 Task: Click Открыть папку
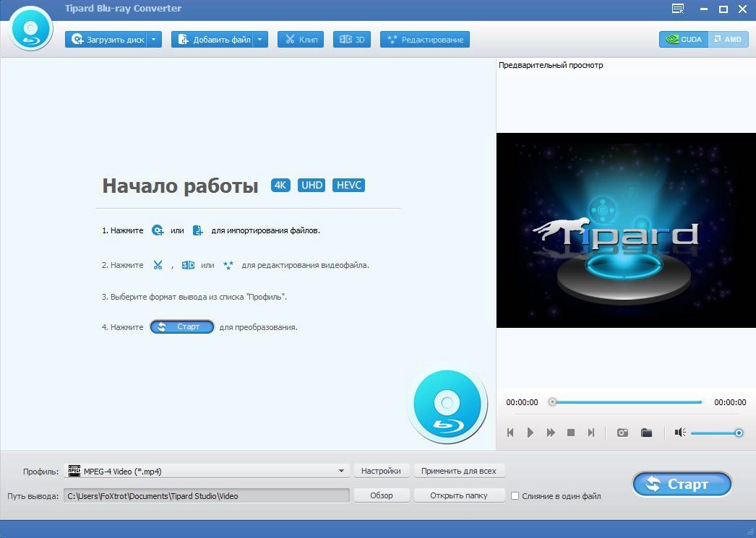click(x=458, y=495)
